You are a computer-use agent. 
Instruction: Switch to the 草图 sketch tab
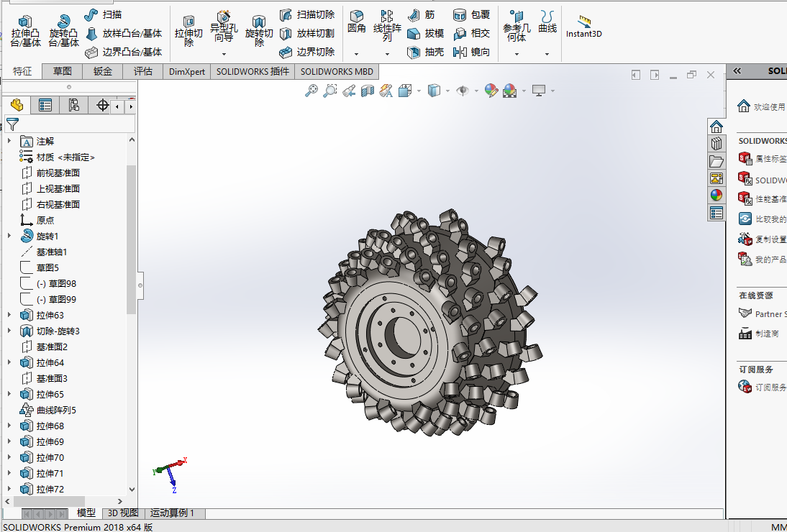pyautogui.click(x=63, y=71)
